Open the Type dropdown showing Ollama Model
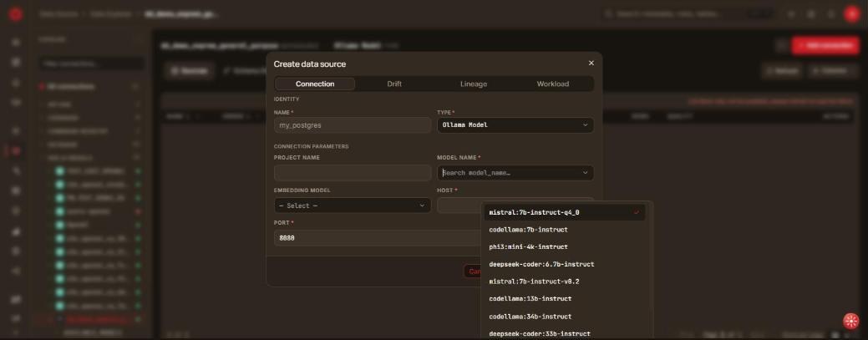868x340 pixels. tap(515, 125)
